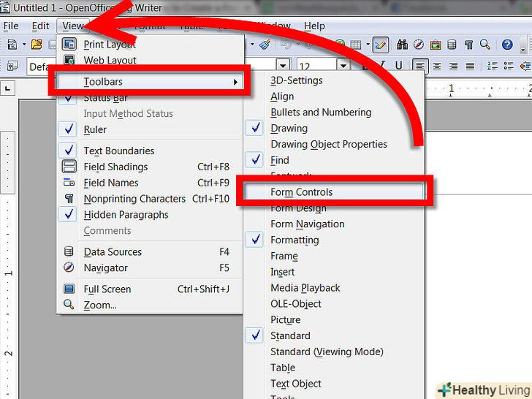The height and width of the screenshot is (399, 532).
Task: Click the Format Paintbrush icon
Action: (265, 45)
